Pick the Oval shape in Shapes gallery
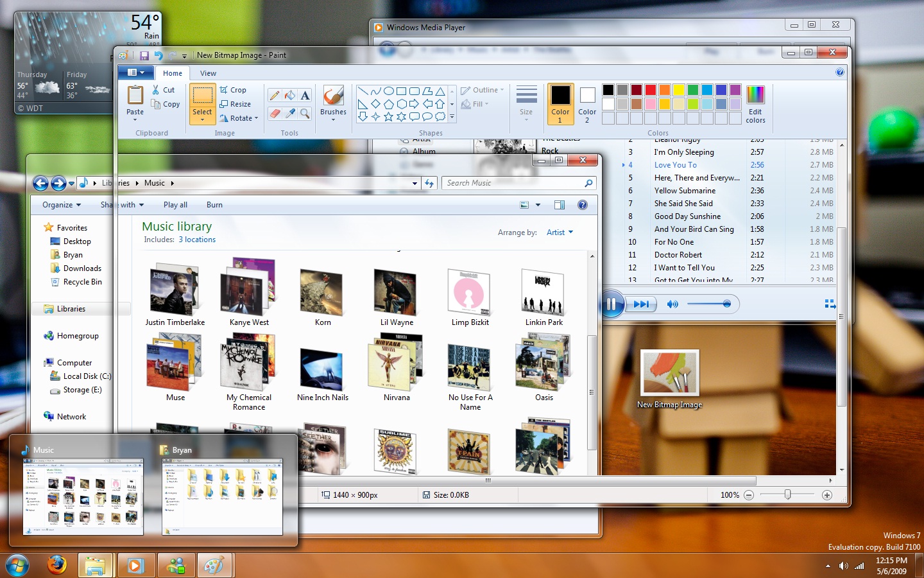 click(389, 91)
